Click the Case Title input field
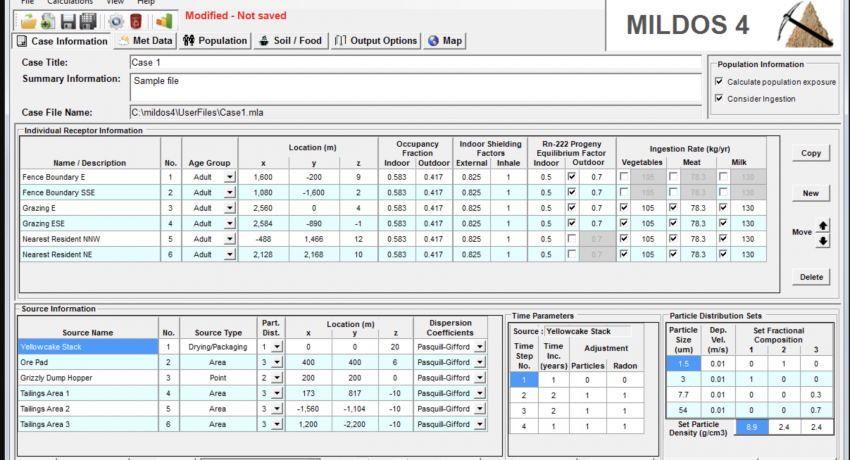This screenshot has width=850, height=460. pos(415,62)
